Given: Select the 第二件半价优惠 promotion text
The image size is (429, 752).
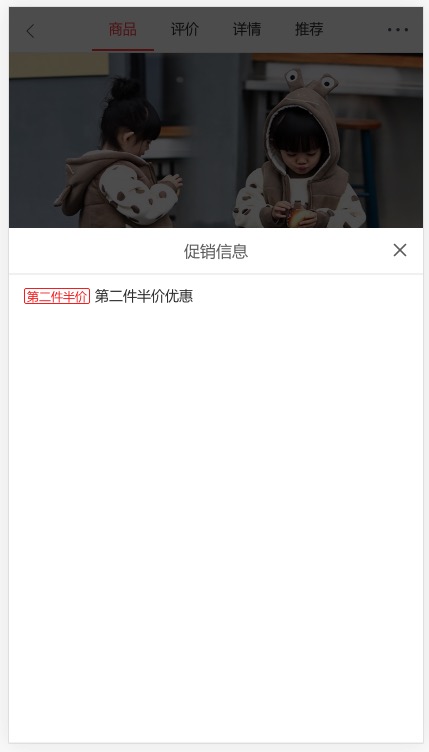Looking at the screenshot, I should (144, 296).
